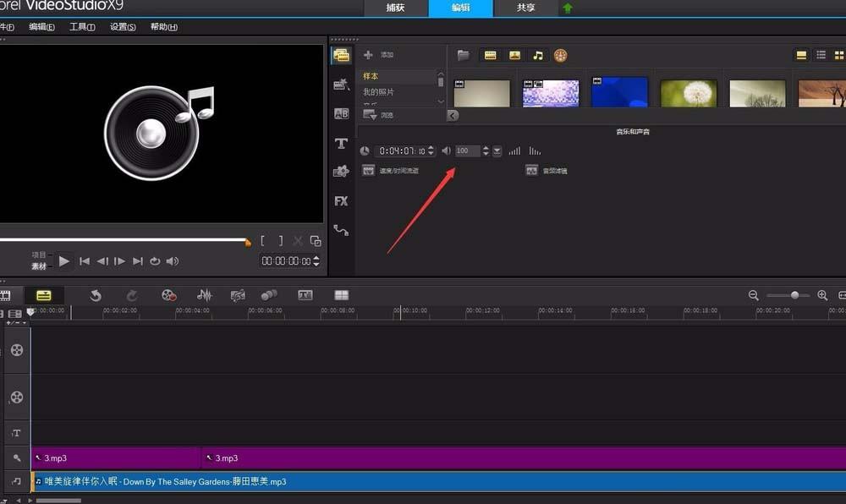Toggle photo files filter in library

point(514,56)
